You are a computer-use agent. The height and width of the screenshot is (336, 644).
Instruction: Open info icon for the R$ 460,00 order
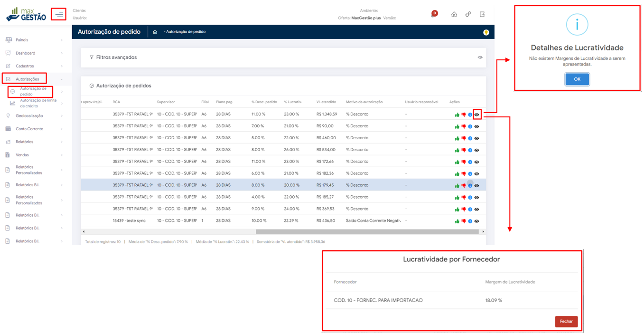click(x=470, y=138)
